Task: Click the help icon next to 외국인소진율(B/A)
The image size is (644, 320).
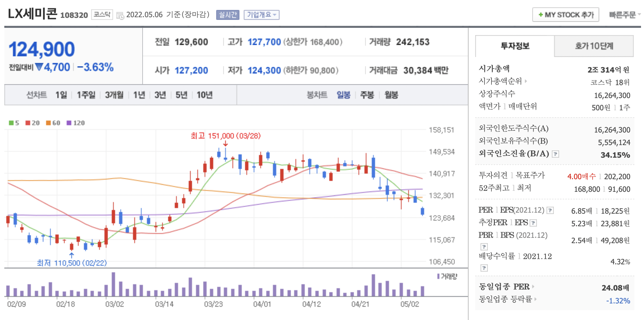Action: tap(555, 154)
